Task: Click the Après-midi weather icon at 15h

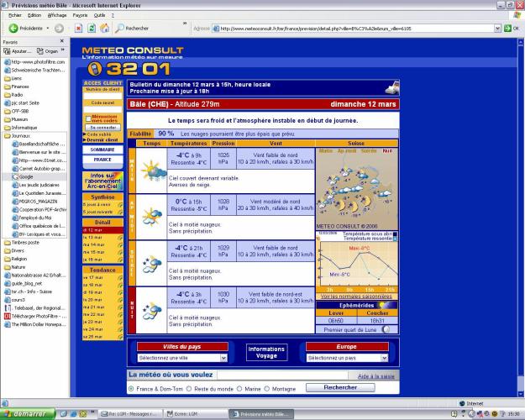Action: click(x=152, y=217)
